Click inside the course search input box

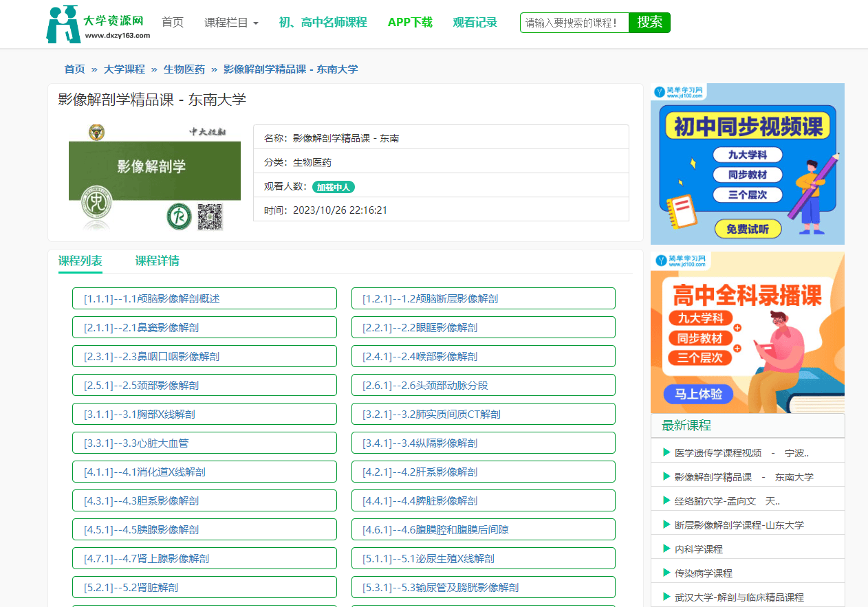click(575, 22)
